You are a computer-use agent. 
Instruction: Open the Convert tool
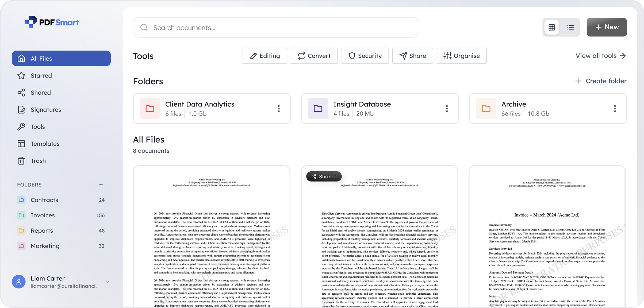tap(314, 56)
